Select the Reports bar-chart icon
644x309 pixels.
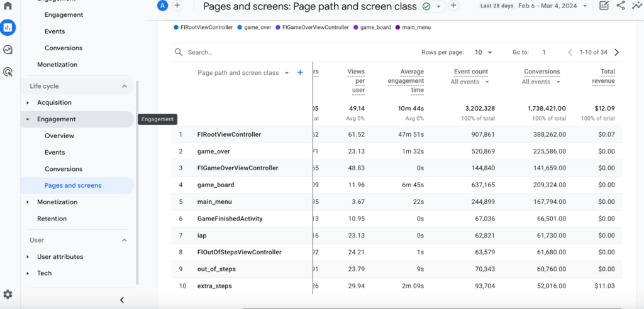[x=8, y=28]
